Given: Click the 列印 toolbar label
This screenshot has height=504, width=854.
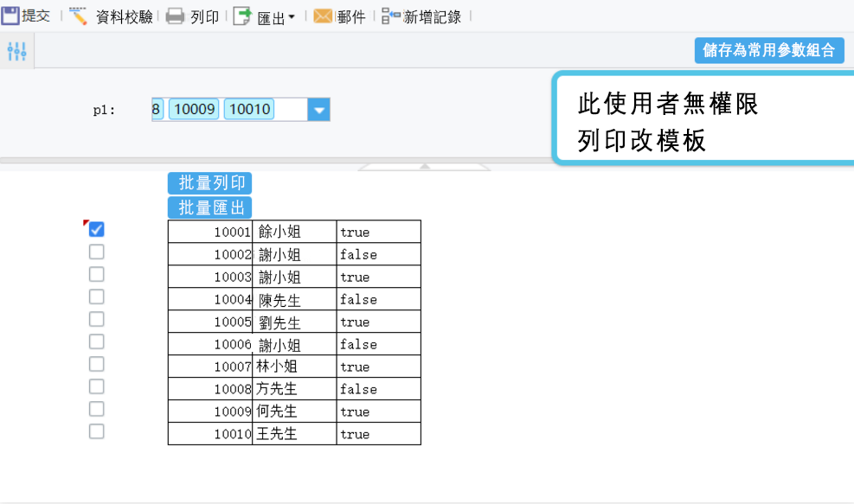Looking at the screenshot, I should coord(205,17).
